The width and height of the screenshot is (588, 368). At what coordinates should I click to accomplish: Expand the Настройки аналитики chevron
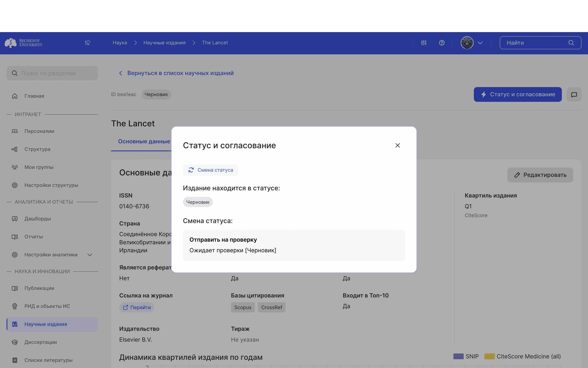[90, 255]
